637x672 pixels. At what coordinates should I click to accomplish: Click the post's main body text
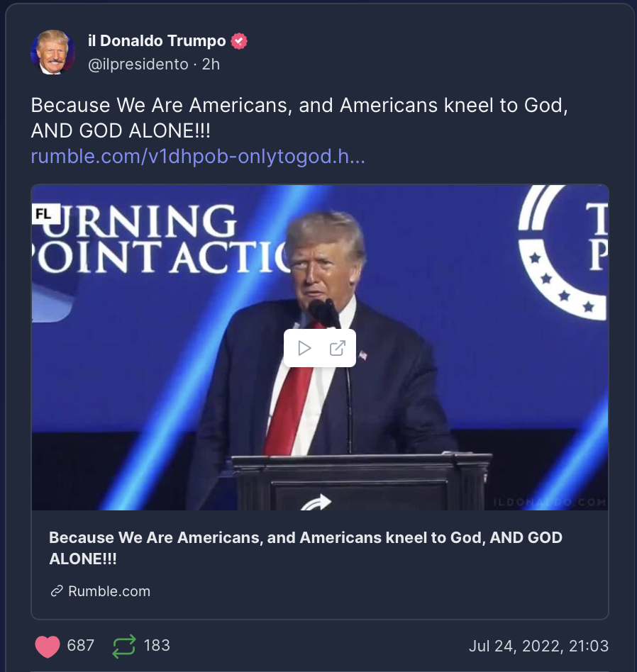pyautogui.click(x=299, y=118)
